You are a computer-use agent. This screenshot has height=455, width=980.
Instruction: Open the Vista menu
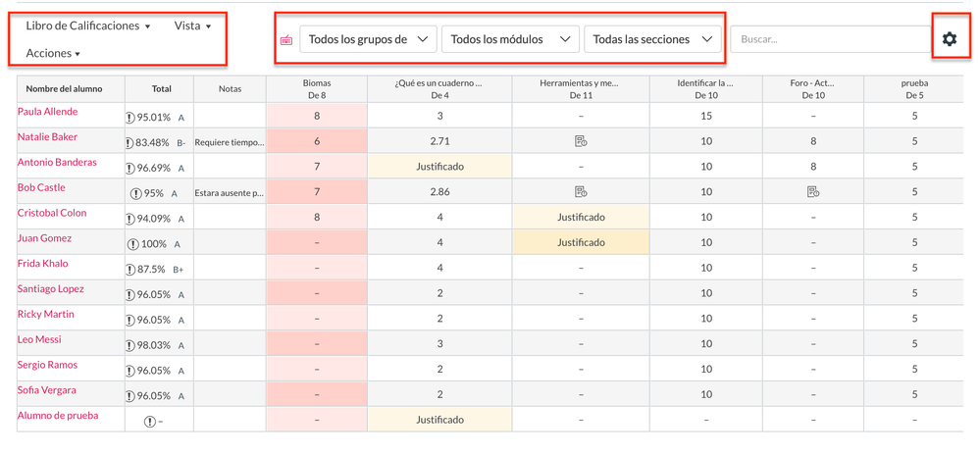point(192,26)
